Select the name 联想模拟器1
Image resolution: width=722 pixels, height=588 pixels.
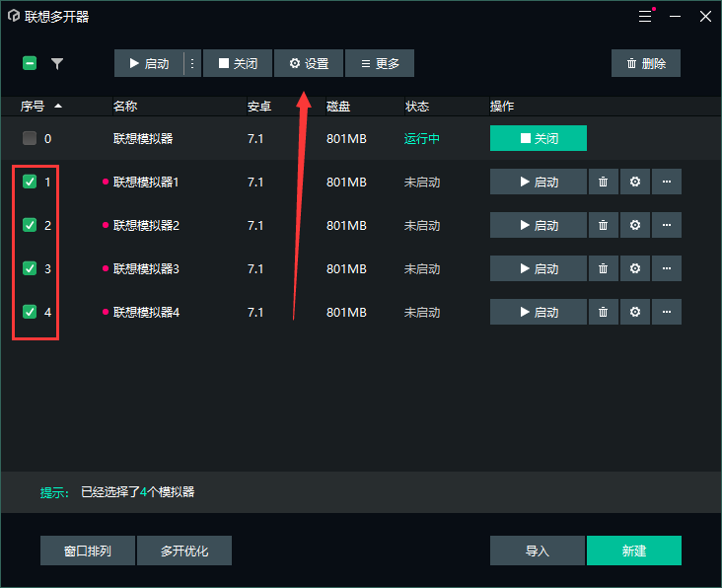146,183
